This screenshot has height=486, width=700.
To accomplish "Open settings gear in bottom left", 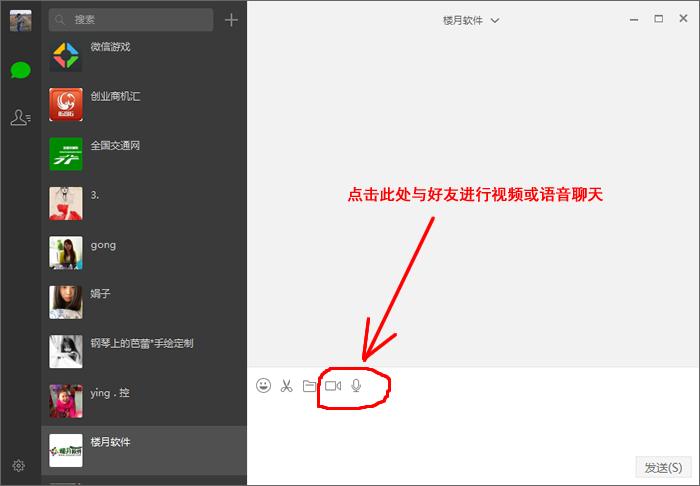I will pyautogui.click(x=19, y=466).
